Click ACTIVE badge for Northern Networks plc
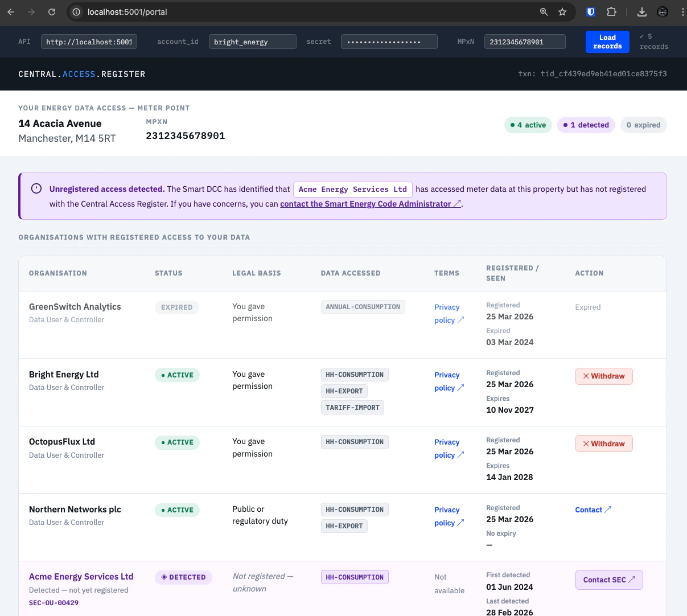 [177, 510]
